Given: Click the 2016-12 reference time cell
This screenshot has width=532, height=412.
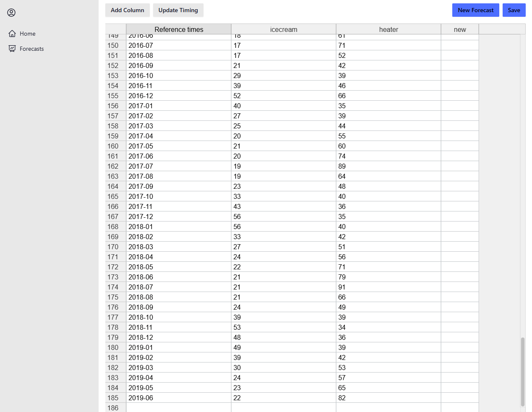Looking at the screenshot, I should (179, 96).
